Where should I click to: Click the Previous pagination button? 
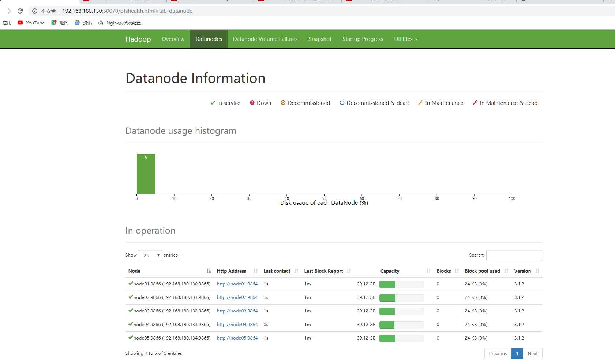498,354
